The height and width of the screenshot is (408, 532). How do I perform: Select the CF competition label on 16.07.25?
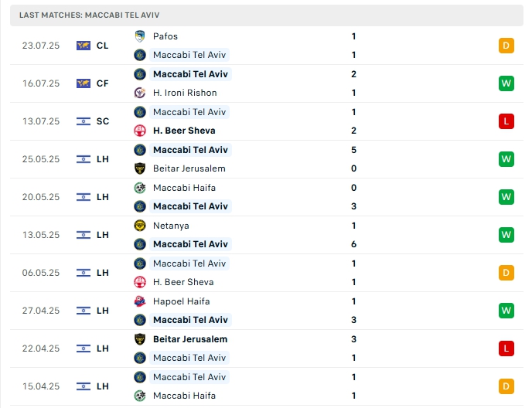(103, 83)
